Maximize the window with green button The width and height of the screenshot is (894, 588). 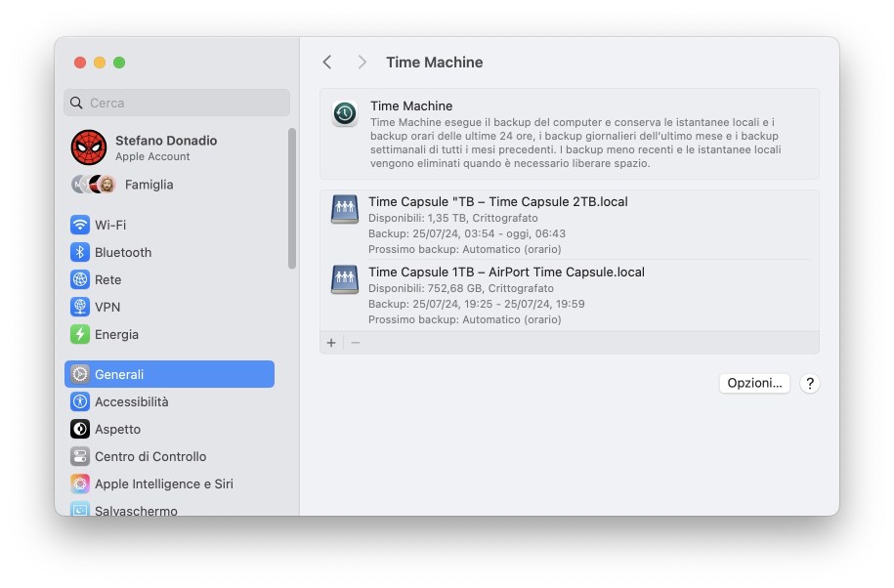click(119, 63)
